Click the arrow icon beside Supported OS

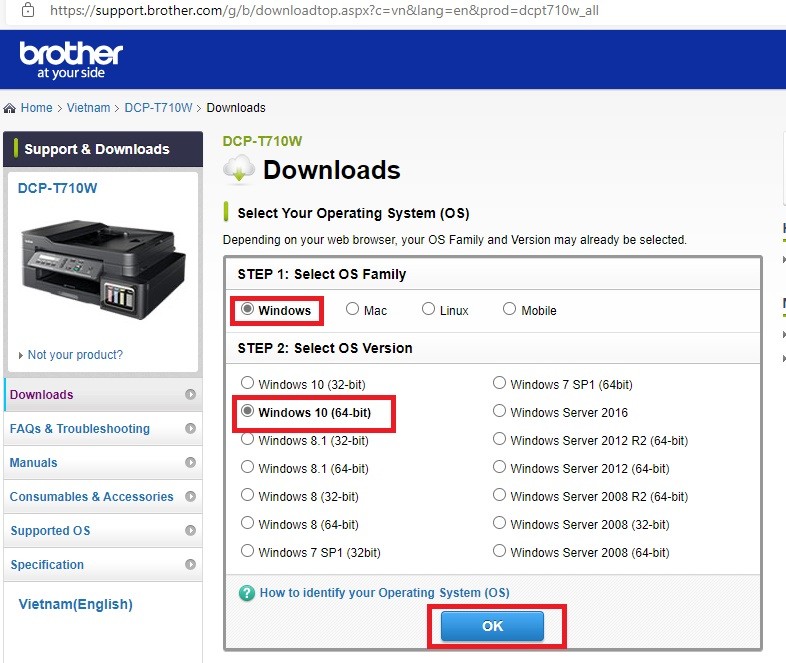[x=190, y=530]
